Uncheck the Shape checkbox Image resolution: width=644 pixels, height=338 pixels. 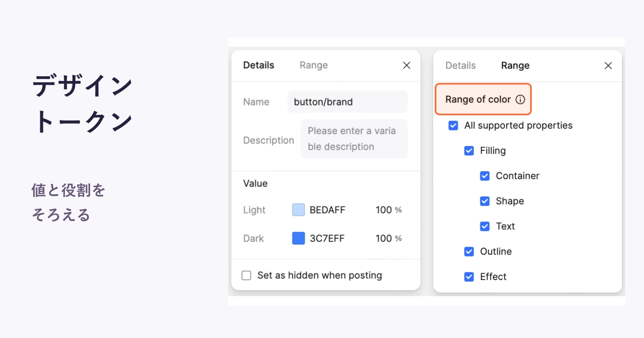[485, 201]
